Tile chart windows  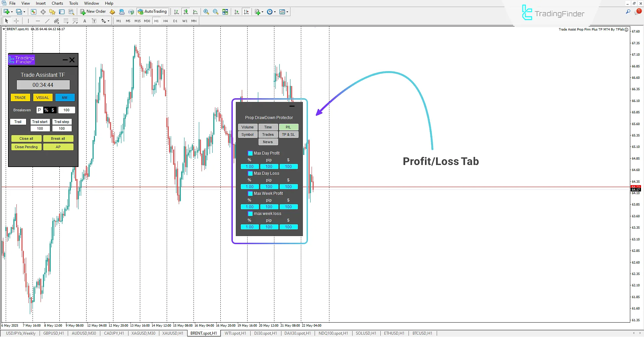click(225, 11)
